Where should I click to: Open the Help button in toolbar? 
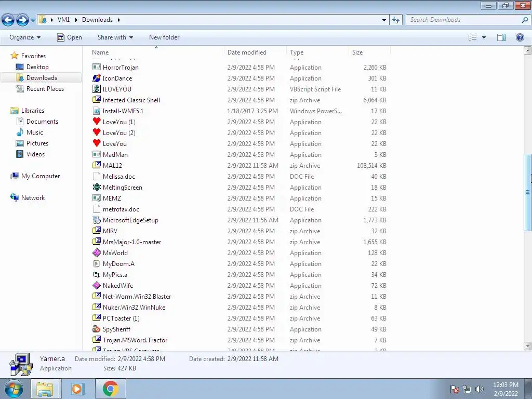520,37
